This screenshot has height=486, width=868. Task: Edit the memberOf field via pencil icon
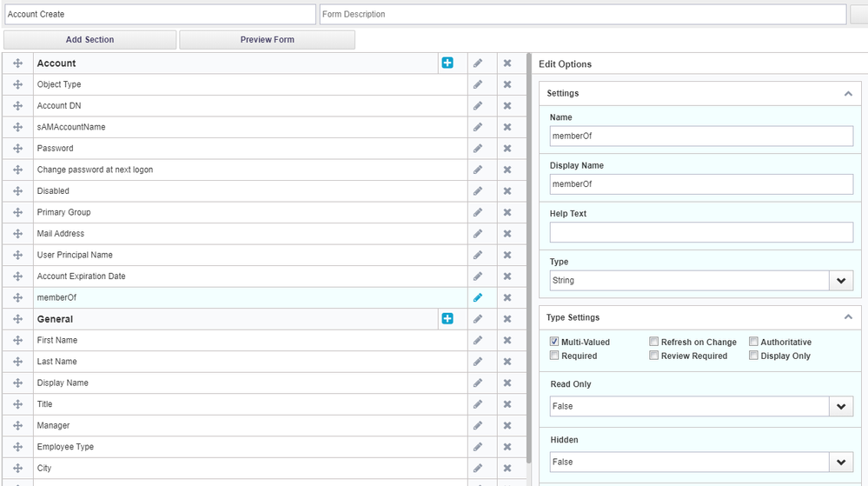(x=478, y=297)
